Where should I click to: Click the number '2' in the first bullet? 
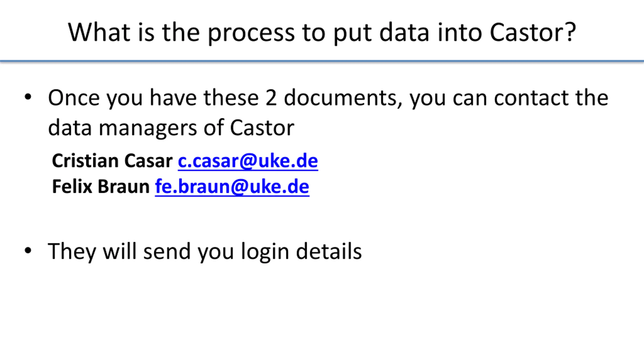tap(271, 98)
